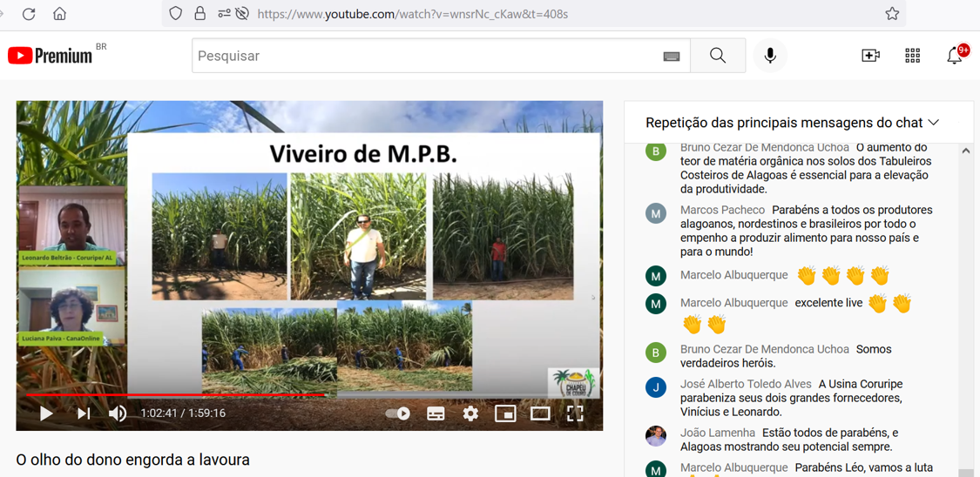Seek on the red video progress bar
This screenshot has width=980, height=477.
tap(174, 394)
